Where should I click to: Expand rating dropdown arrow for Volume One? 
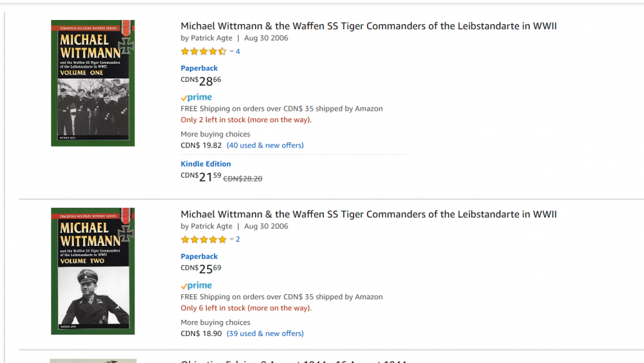tap(232, 51)
